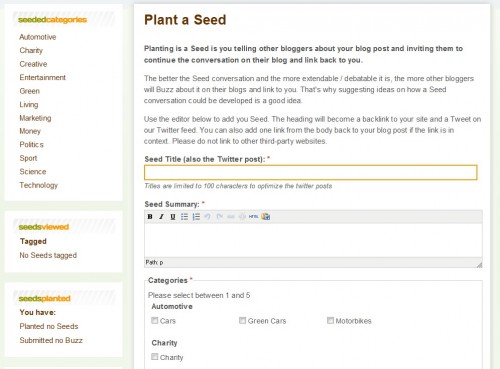The image size is (500, 369).
Task: Insert ordered numbered list in editor
Action: click(x=196, y=217)
